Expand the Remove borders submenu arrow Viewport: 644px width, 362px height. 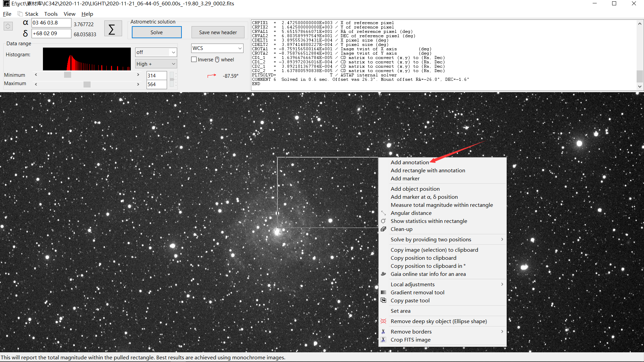[x=502, y=331]
